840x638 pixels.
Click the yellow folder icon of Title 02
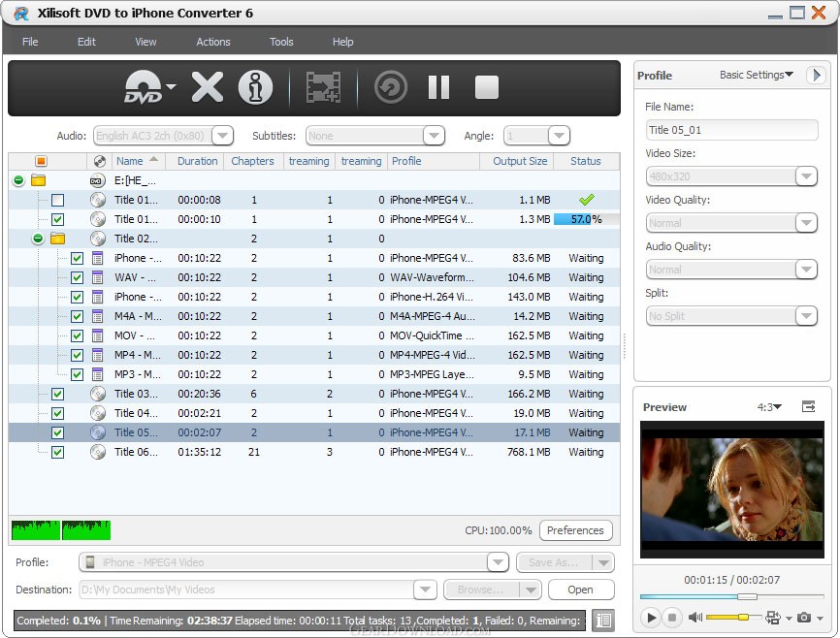pos(57,239)
